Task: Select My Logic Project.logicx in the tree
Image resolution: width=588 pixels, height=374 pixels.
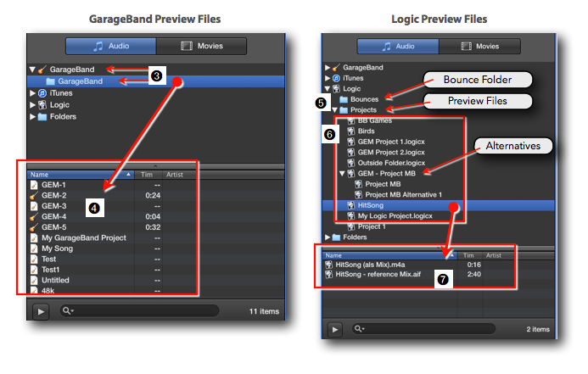Action: point(395,216)
